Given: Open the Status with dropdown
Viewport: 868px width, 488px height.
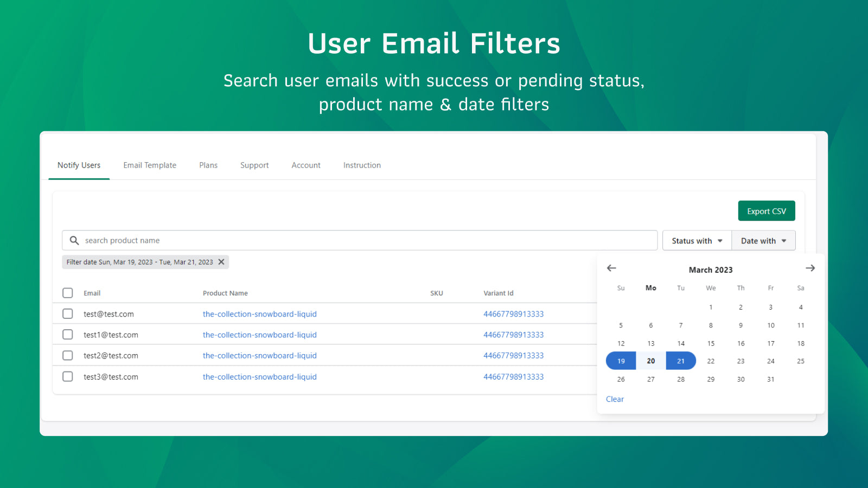Looking at the screenshot, I should pos(697,241).
